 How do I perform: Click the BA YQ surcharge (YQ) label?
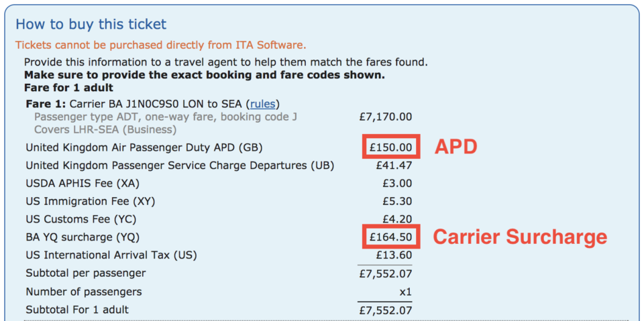[x=83, y=237]
